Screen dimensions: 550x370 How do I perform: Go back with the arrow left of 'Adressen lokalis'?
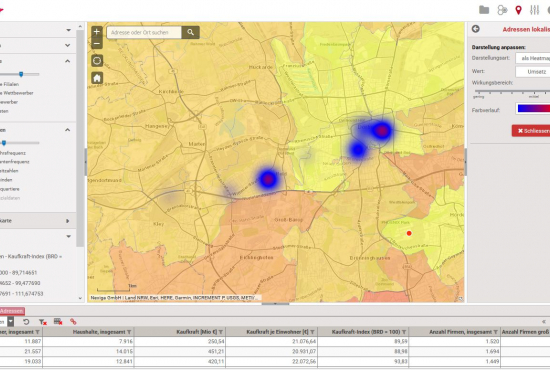pos(476,29)
